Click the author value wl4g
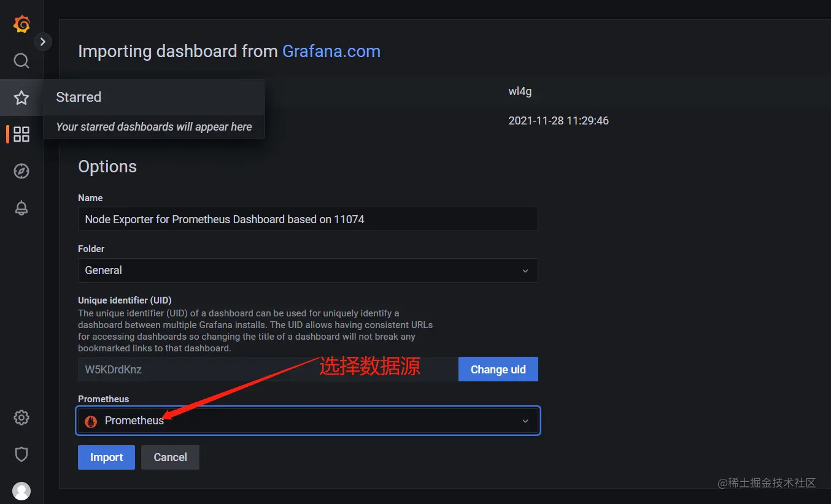This screenshot has width=831, height=504. [520, 91]
